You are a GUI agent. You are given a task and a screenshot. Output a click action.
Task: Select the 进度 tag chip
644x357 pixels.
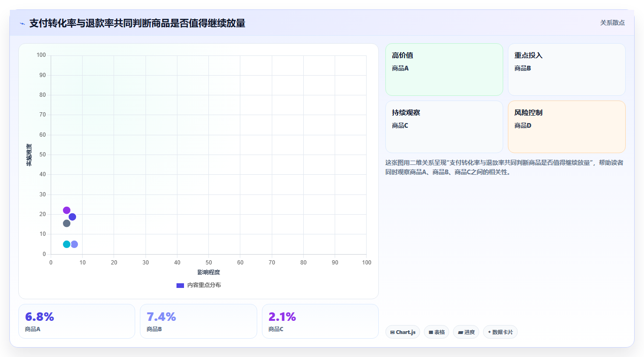(466, 332)
